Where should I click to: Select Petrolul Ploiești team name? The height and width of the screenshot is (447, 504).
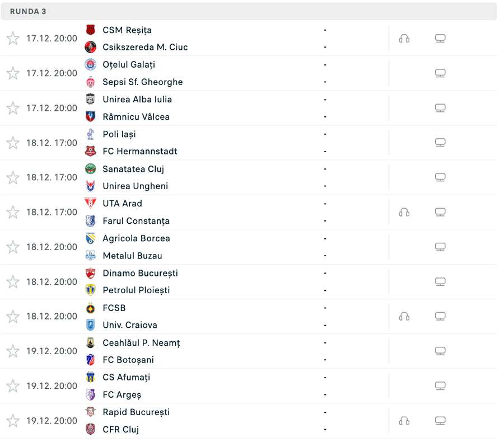[x=136, y=290]
